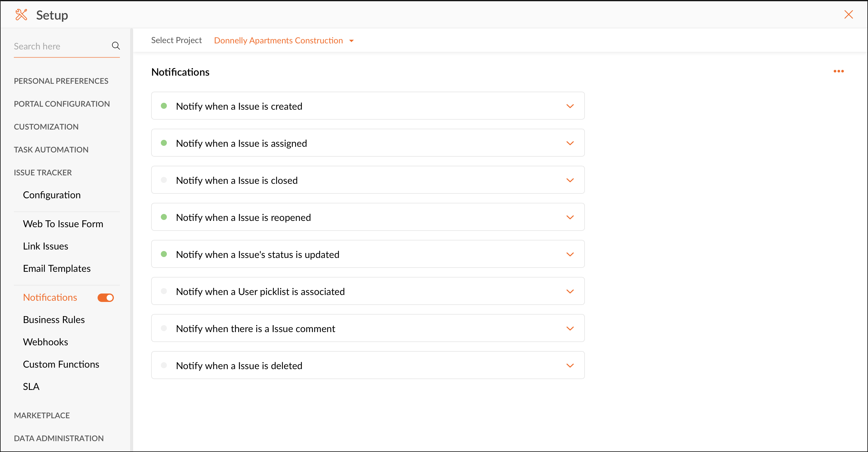The height and width of the screenshot is (452, 868).
Task: Open Webhooks settings
Action: [45, 342]
